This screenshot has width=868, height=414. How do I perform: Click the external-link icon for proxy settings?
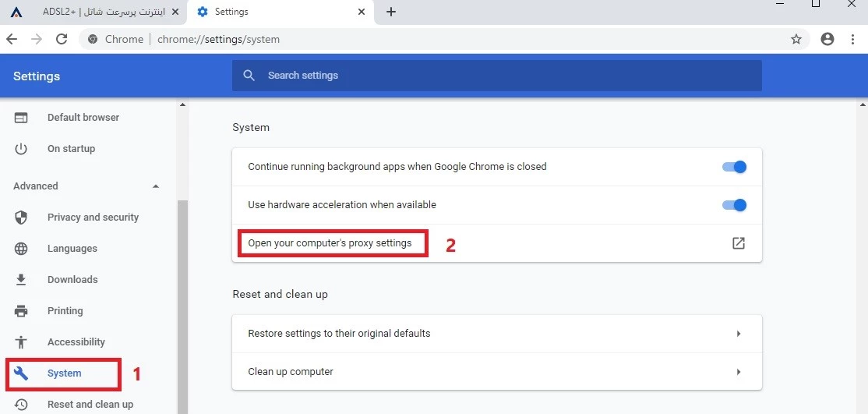(x=739, y=242)
